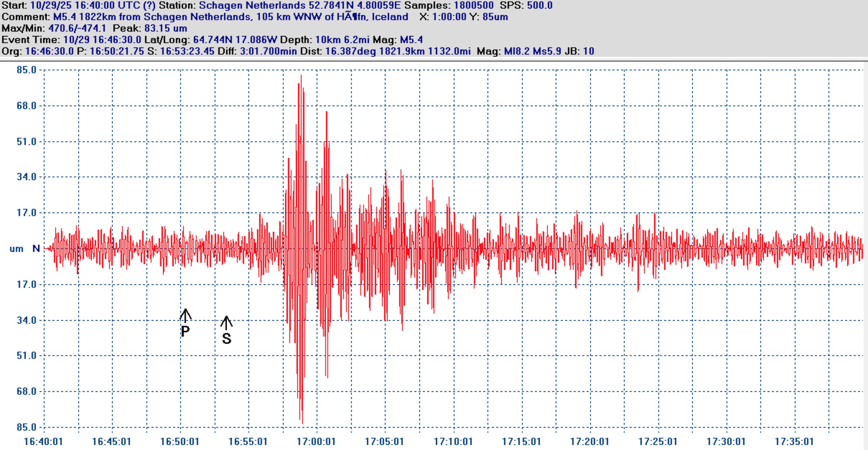
Task: Select the letter S label below arrow
Action: [x=227, y=338]
